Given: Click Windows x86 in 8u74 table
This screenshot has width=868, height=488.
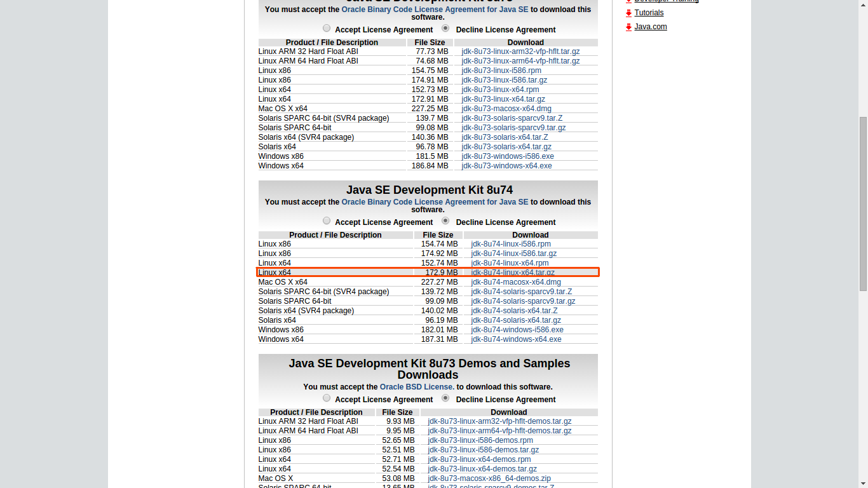Looking at the screenshot, I should (281, 330).
